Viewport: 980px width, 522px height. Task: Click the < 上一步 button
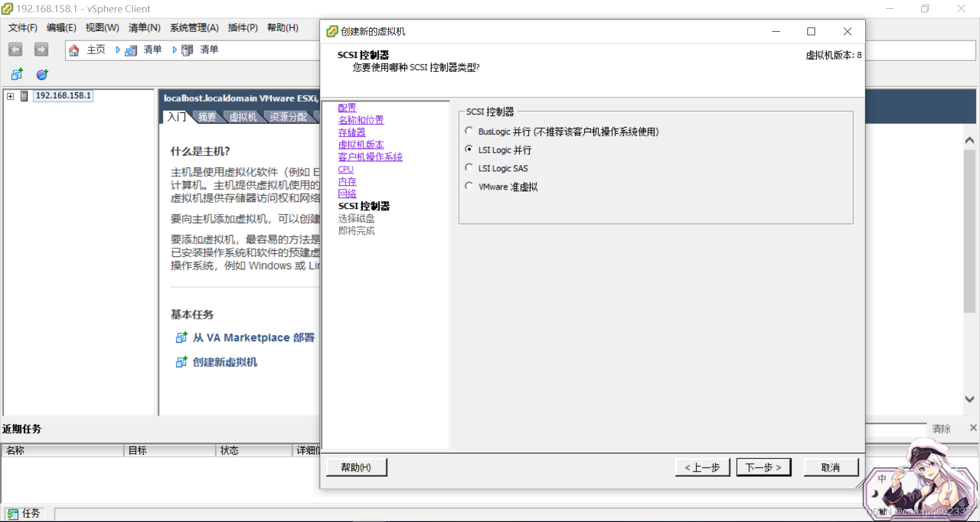(x=702, y=467)
